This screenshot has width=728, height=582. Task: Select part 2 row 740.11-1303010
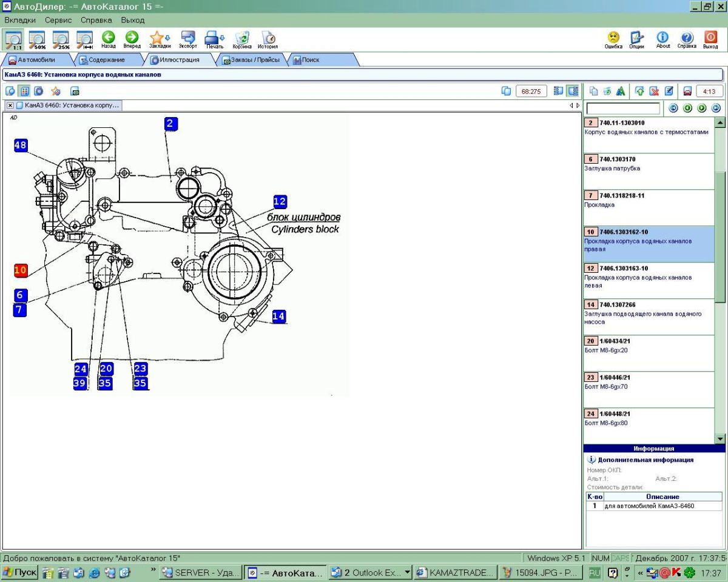tap(649, 135)
